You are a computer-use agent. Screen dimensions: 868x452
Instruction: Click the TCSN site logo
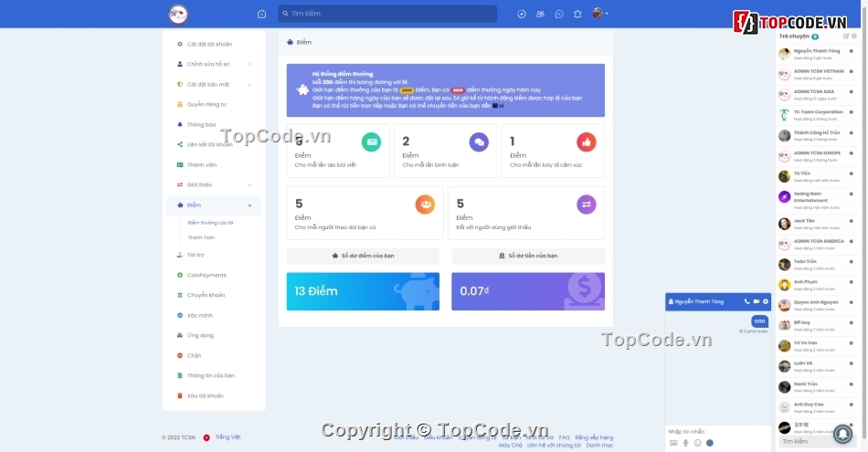tap(178, 14)
